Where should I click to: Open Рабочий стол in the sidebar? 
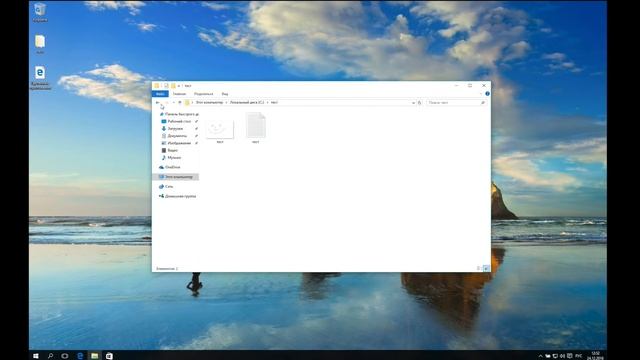tap(179, 121)
